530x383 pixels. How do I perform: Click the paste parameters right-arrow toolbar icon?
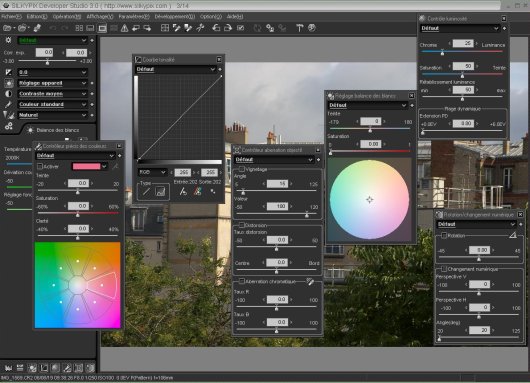click(x=147, y=28)
